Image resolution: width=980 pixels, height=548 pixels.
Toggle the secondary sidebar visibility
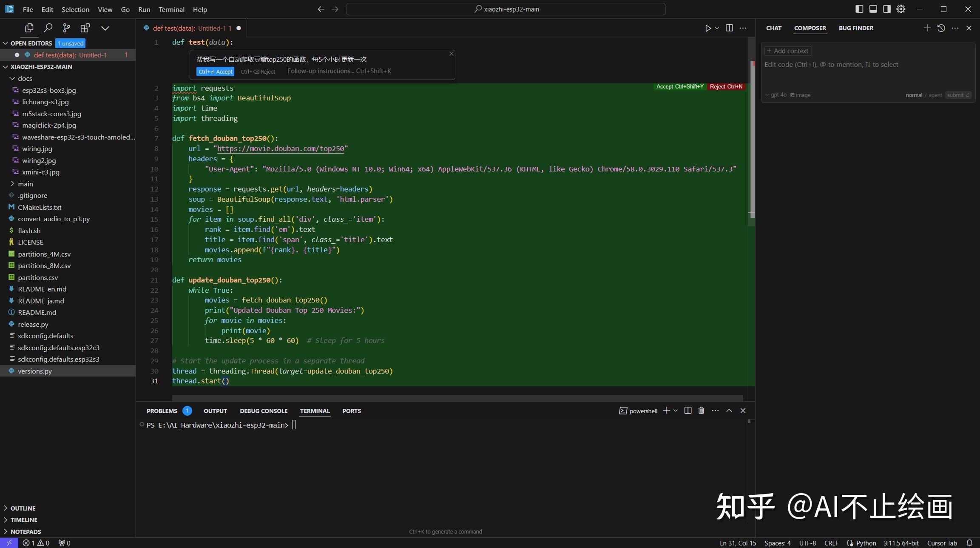(x=886, y=9)
